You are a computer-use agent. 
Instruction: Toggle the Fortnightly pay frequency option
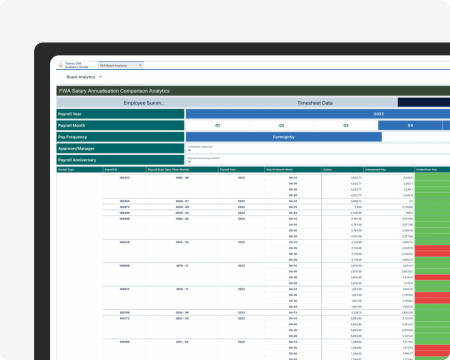pyautogui.click(x=284, y=137)
